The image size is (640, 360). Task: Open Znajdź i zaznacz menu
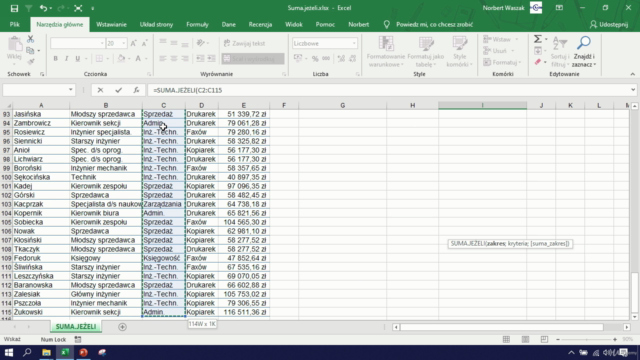pos(584,52)
